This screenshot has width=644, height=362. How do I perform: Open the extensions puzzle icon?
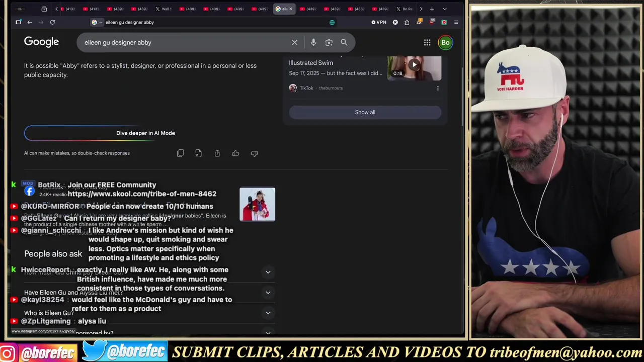(407, 22)
